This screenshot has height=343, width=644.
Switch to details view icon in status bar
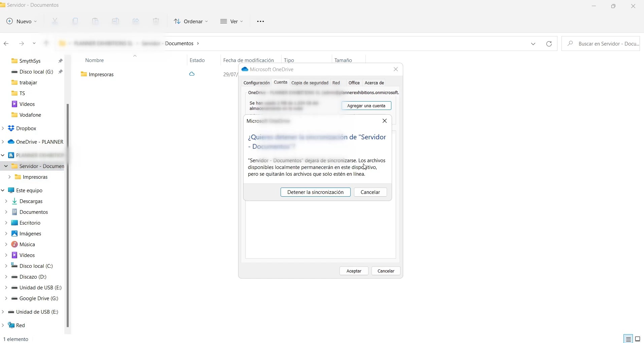pyautogui.click(x=628, y=339)
